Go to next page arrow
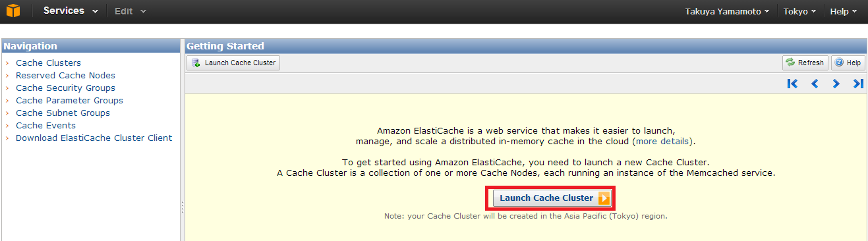This screenshot has width=868, height=241. pos(836,84)
